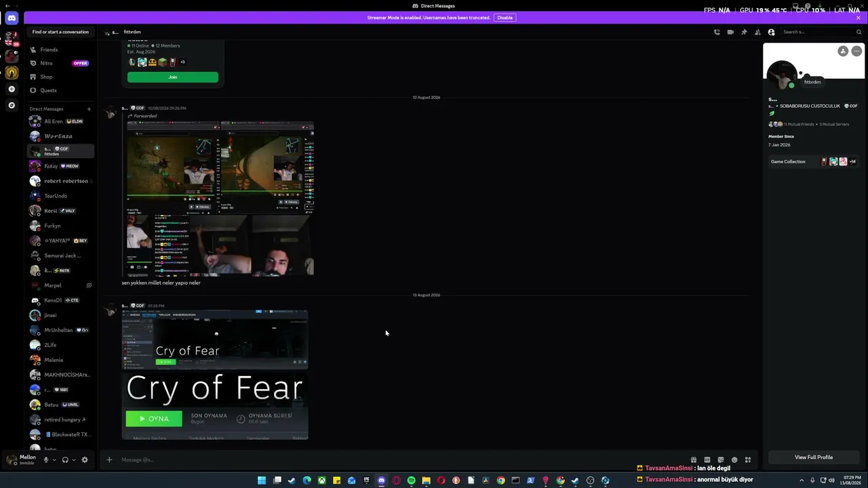Expand headphone output options arrow

tap(73, 460)
